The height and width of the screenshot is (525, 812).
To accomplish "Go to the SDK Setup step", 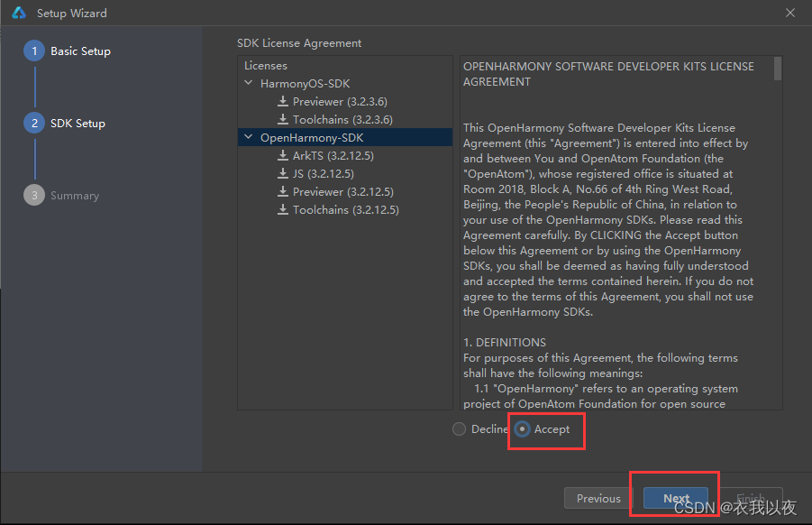I will click(x=78, y=124).
